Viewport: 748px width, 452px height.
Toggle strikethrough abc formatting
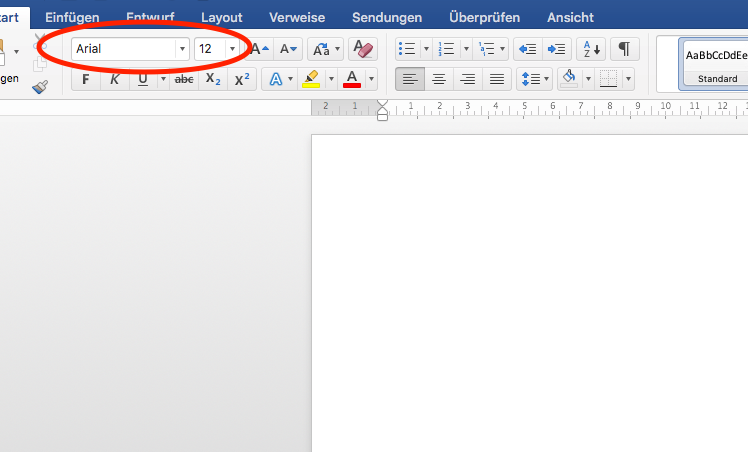[x=184, y=79]
